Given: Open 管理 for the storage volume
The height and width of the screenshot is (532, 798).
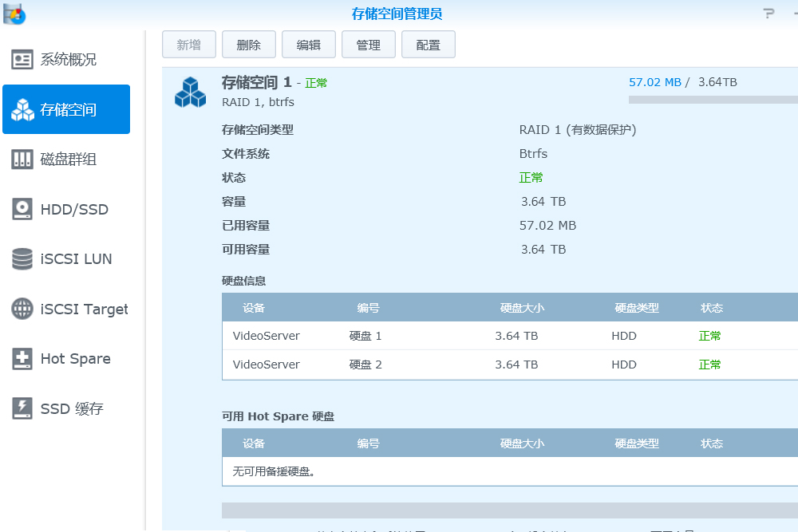Looking at the screenshot, I should tap(368, 44).
